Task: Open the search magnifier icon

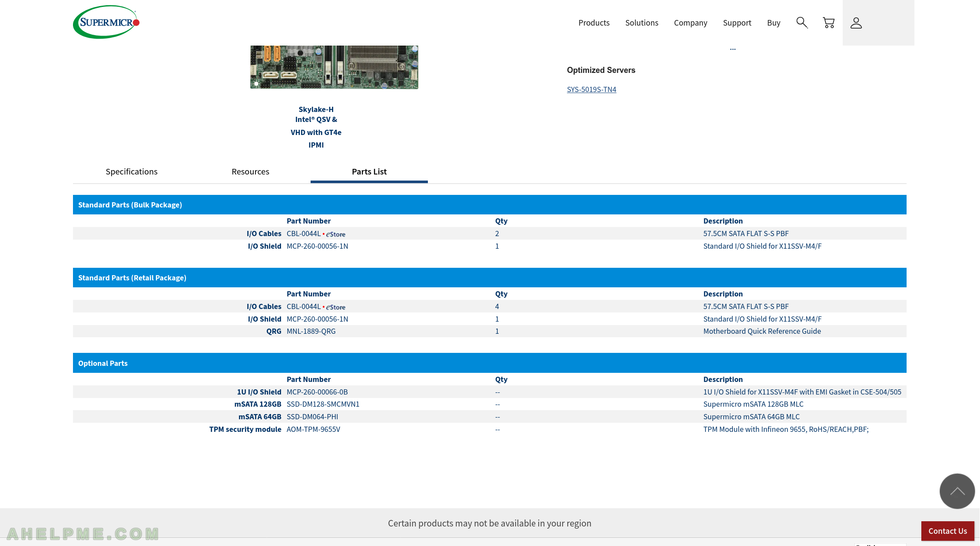Action: click(801, 23)
